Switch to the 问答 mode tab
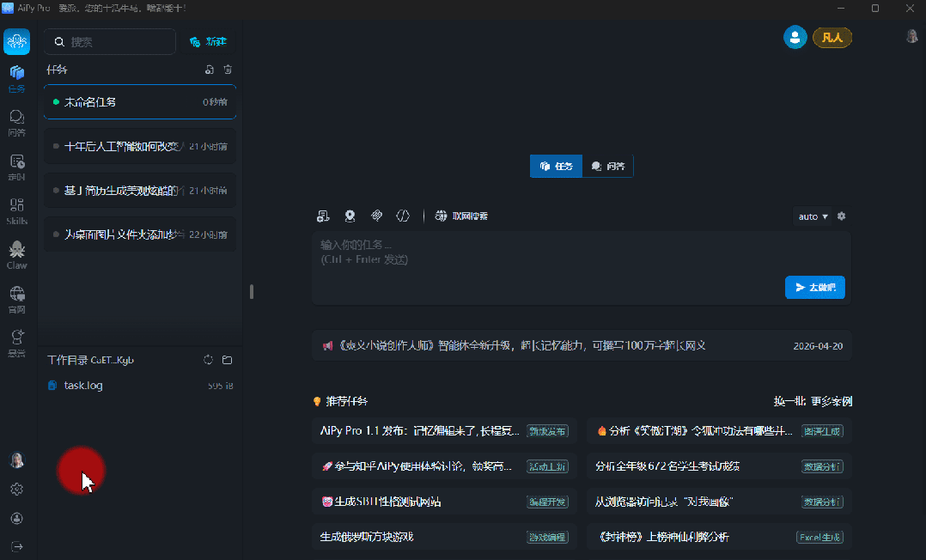Image resolution: width=926 pixels, height=560 pixels. pyautogui.click(x=607, y=166)
